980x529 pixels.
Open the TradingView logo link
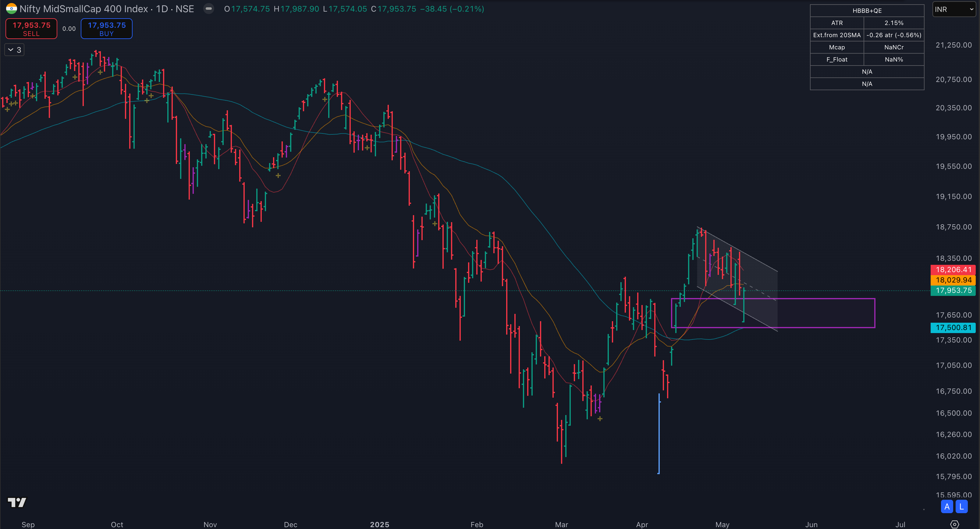[x=17, y=502]
